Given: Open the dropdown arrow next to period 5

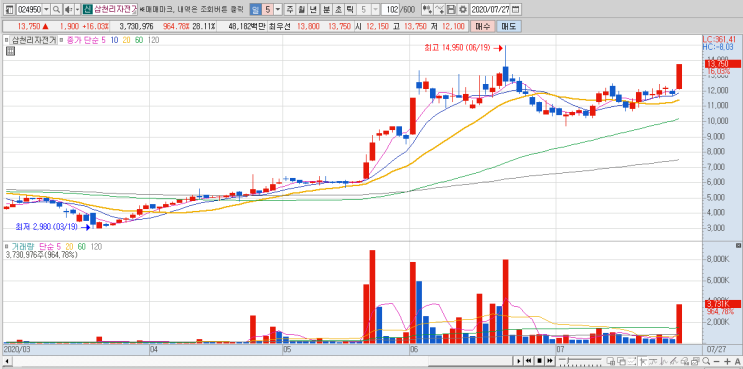Looking at the screenshot, I should point(278,9).
